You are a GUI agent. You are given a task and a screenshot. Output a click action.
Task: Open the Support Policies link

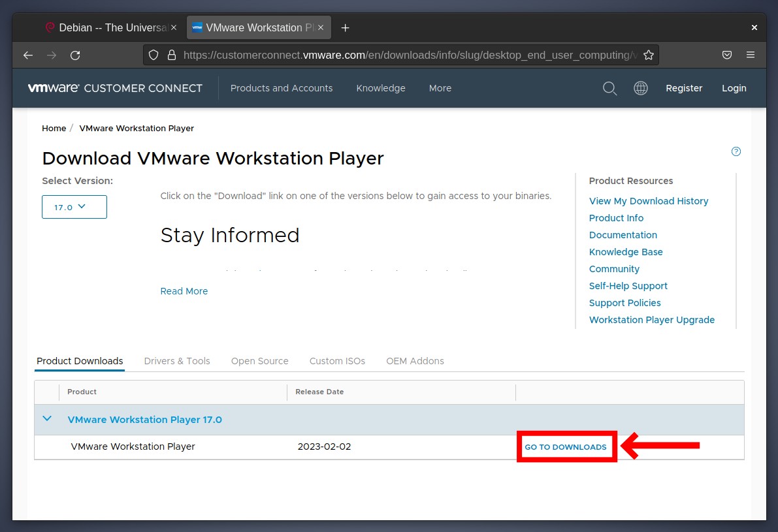[x=624, y=303]
